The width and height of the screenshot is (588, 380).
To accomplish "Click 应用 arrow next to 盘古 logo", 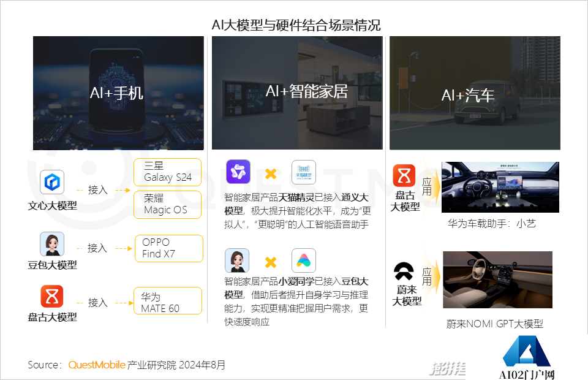I will pos(430,186).
